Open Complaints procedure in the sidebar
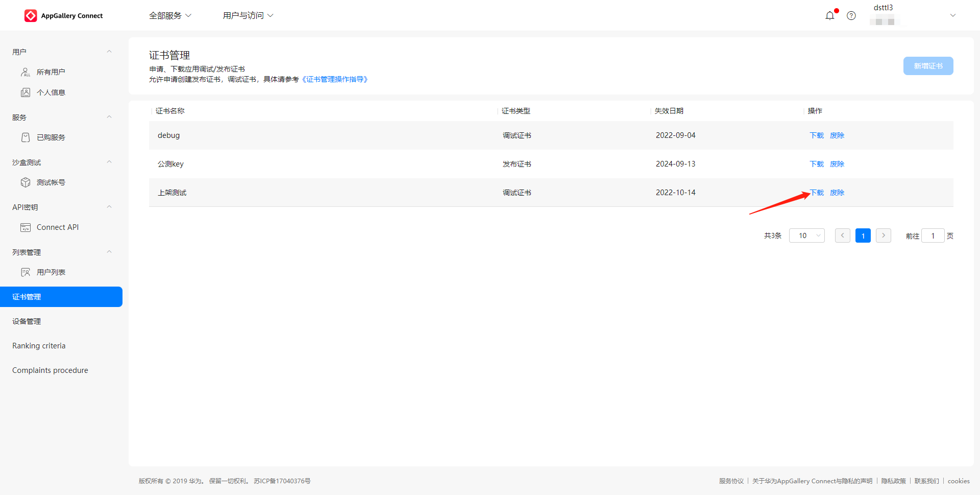Screen dimensions: 980x495 [50, 370]
